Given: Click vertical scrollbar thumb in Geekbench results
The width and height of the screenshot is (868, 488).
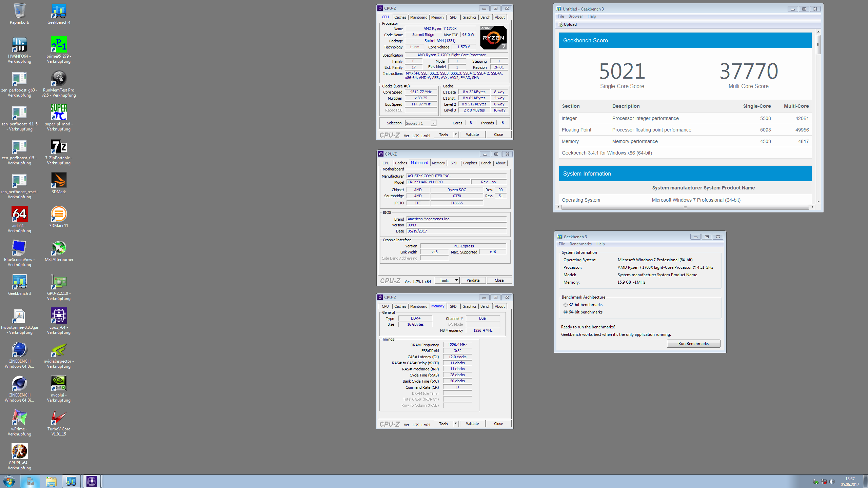Looking at the screenshot, I should pyautogui.click(x=818, y=44).
